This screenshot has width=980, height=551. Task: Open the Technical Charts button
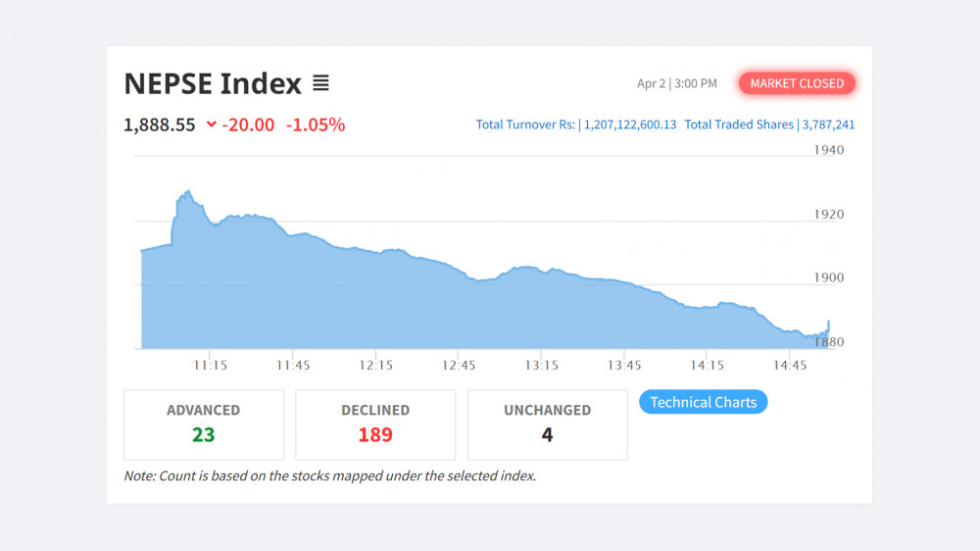[703, 402]
